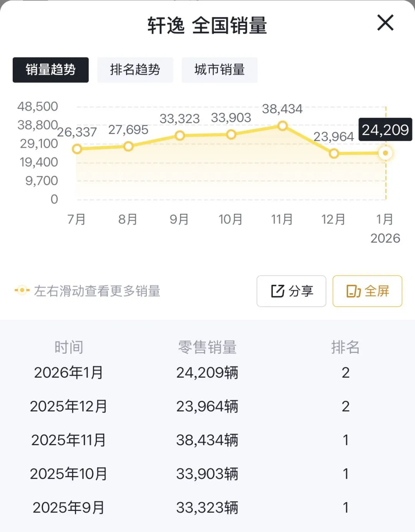The height and width of the screenshot is (532, 415).
Task: Click the 24,209 tooltip label
Action: click(385, 130)
